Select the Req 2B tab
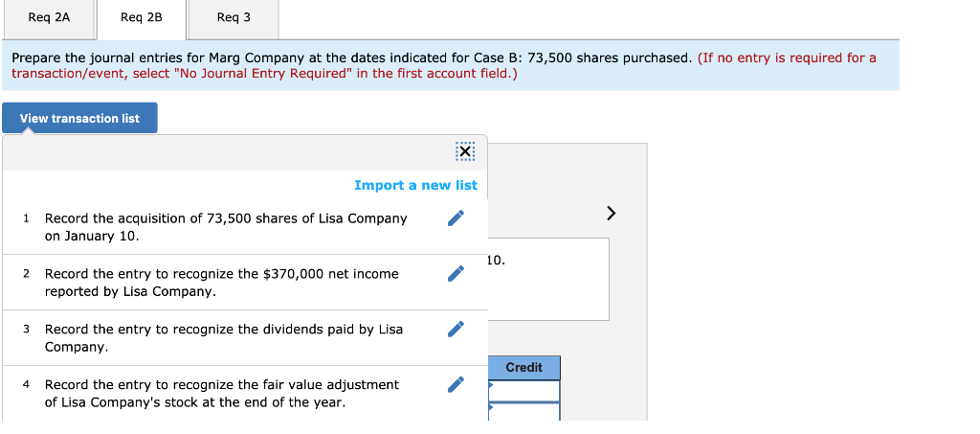 click(142, 18)
